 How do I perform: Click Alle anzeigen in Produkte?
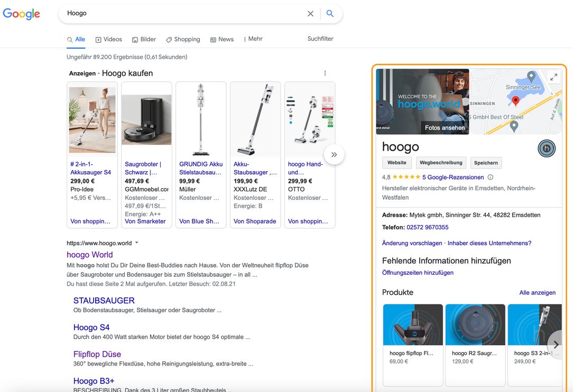click(537, 293)
